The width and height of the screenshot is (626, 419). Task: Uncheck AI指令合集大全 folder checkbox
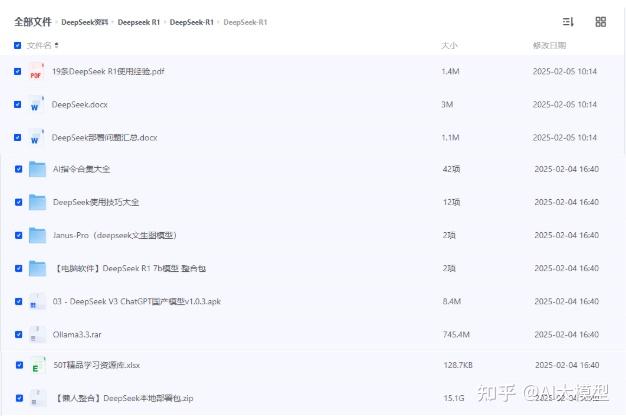coord(19,169)
